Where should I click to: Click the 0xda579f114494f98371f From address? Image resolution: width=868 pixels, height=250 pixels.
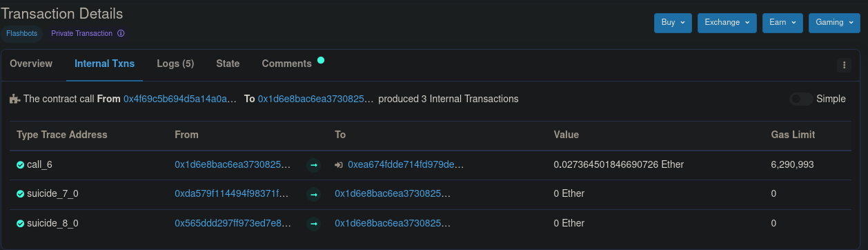pyautogui.click(x=233, y=194)
